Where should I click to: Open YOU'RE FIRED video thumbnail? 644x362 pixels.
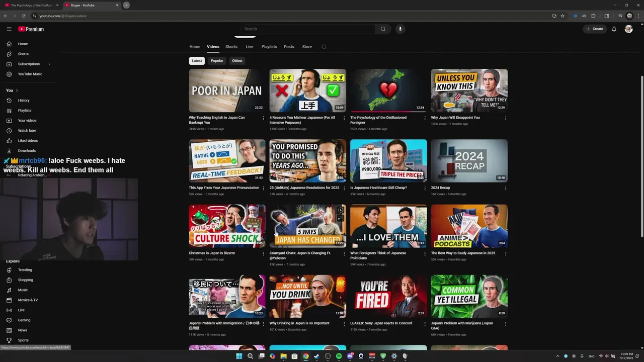click(x=388, y=296)
